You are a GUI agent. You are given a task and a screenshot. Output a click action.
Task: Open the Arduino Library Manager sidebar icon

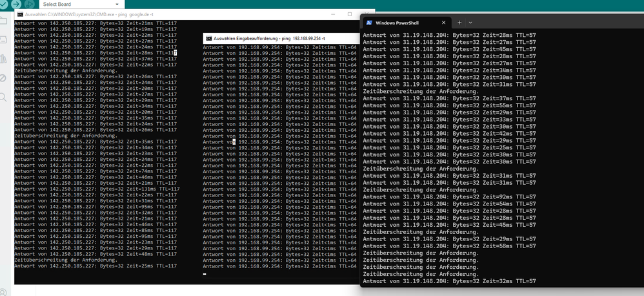3,59
